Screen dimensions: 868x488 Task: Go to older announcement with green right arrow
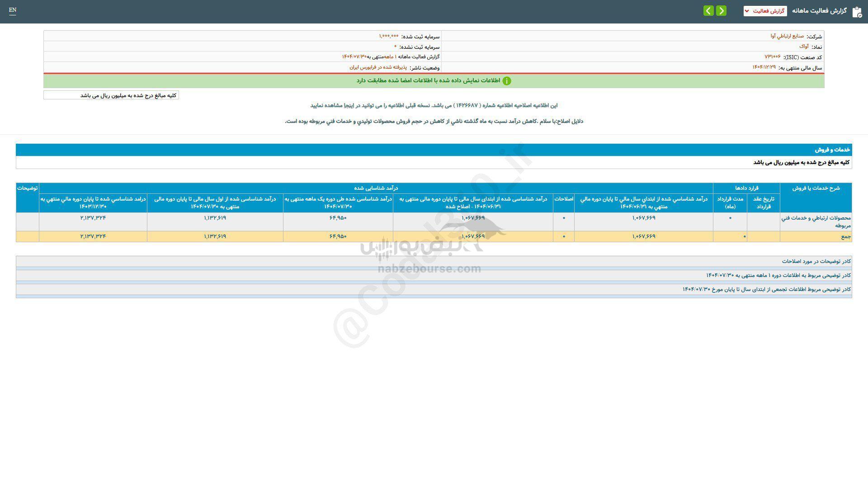pyautogui.click(x=722, y=10)
